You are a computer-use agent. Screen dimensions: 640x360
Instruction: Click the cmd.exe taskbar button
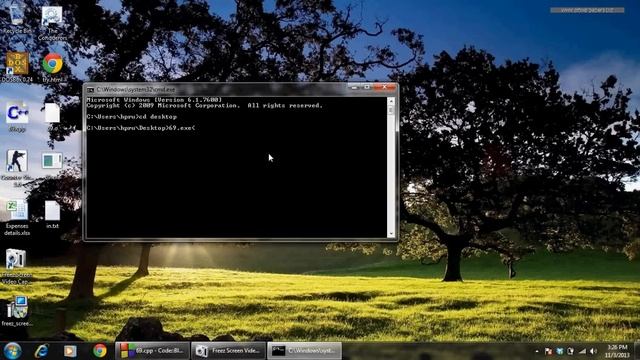(x=304, y=351)
